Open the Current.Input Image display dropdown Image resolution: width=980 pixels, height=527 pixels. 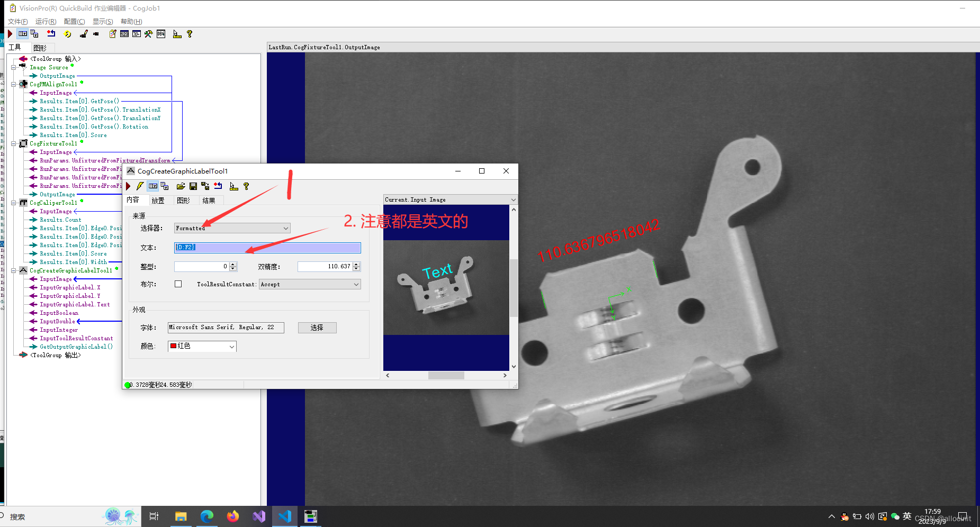[450, 199]
